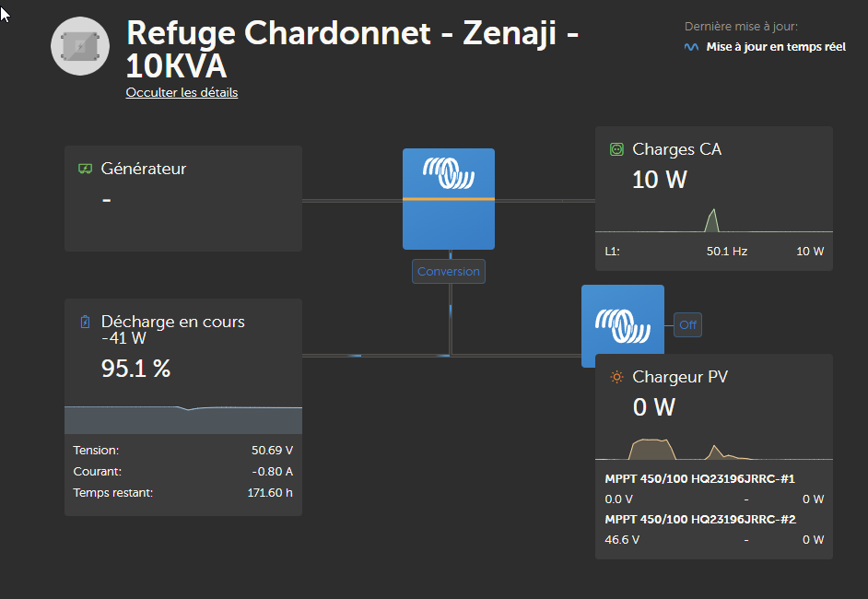Click the real-time update wave icon
The image size is (868, 599).
point(691,47)
